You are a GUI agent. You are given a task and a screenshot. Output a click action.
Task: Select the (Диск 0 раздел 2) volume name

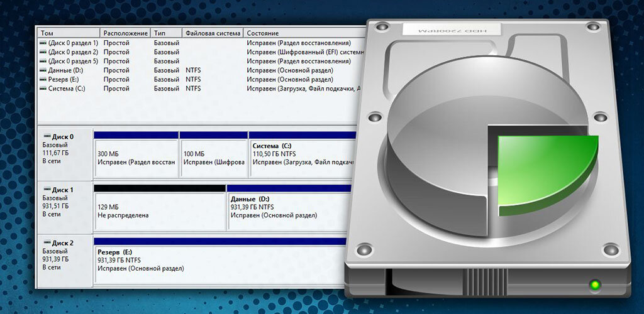73,52
